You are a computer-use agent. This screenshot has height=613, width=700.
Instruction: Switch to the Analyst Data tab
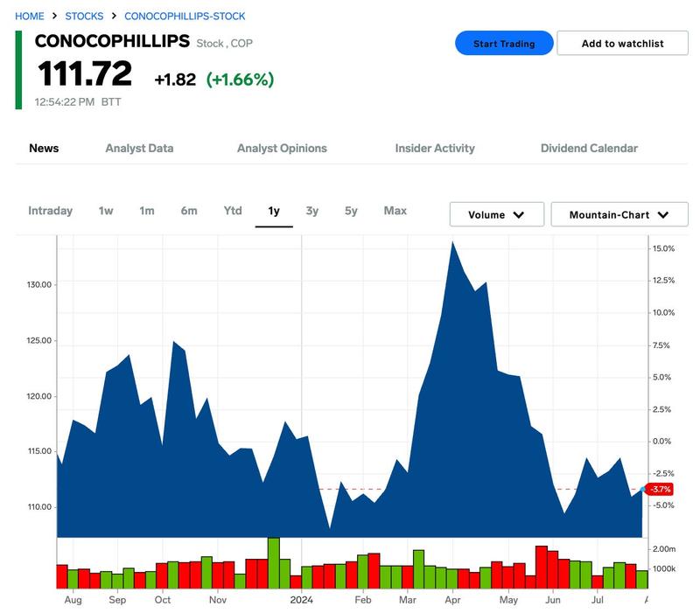[x=138, y=148]
